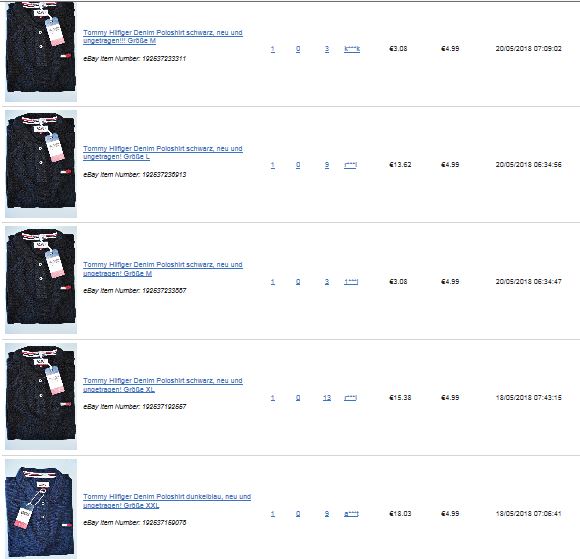The height and width of the screenshot is (559, 580).
Task: View the Größe XL black polo image
Action: pyautogui.click(x=41, y=396)
